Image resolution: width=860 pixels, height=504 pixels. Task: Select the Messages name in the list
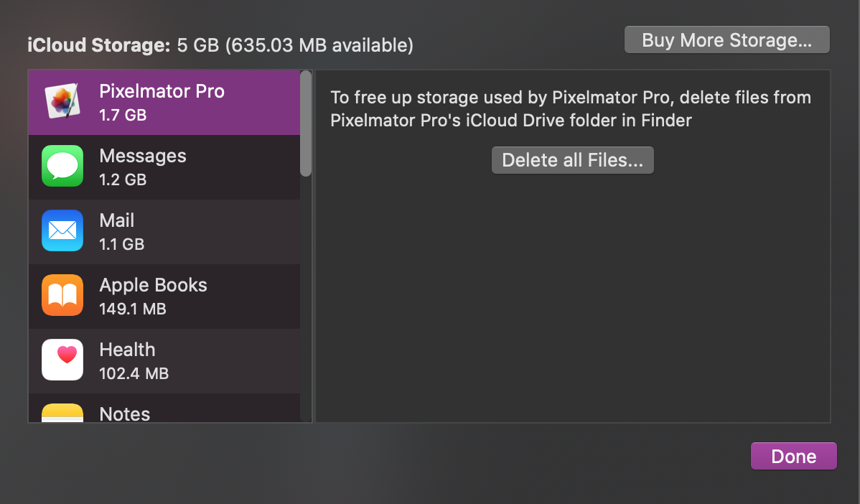(x=143, y=157)
